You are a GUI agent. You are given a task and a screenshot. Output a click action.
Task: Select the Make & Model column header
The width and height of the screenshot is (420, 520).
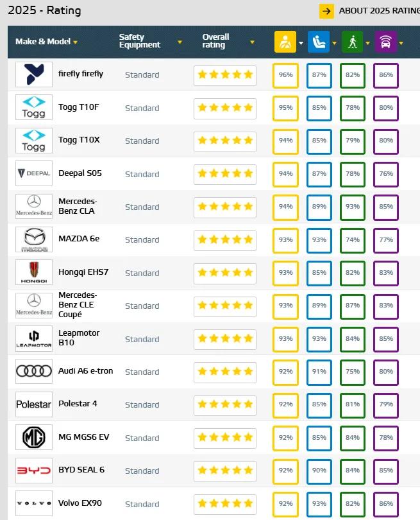tap(44, 42)
